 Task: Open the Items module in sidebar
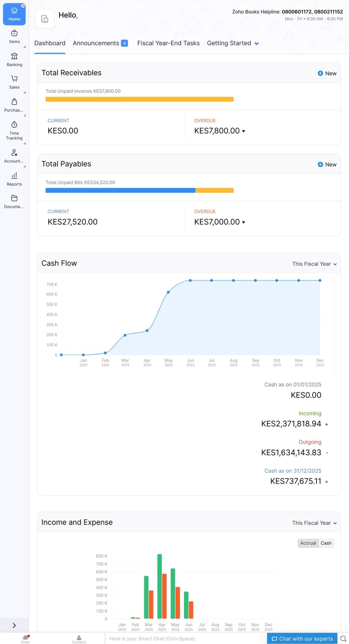pos(14,37)
